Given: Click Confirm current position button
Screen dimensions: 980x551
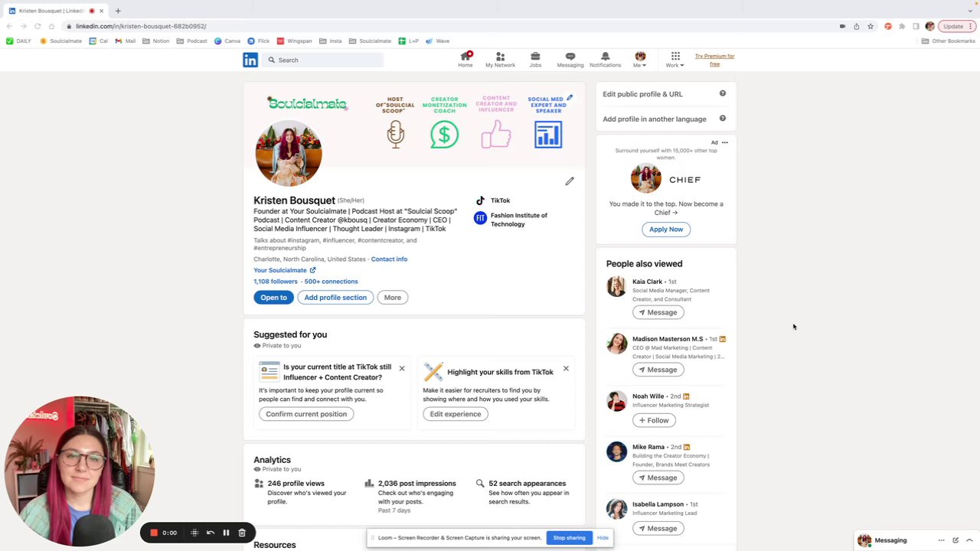Looking at the screenshot, I should [x=306, y=414].
